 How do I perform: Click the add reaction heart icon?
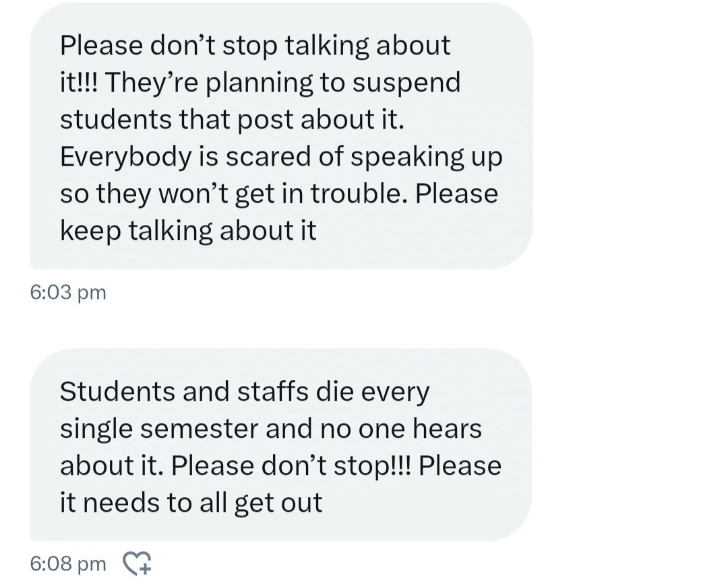[138, 562]
